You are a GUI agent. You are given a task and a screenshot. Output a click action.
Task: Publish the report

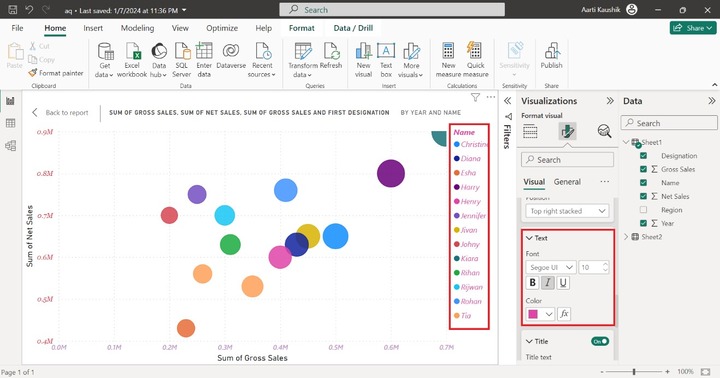tap(551, 56)
